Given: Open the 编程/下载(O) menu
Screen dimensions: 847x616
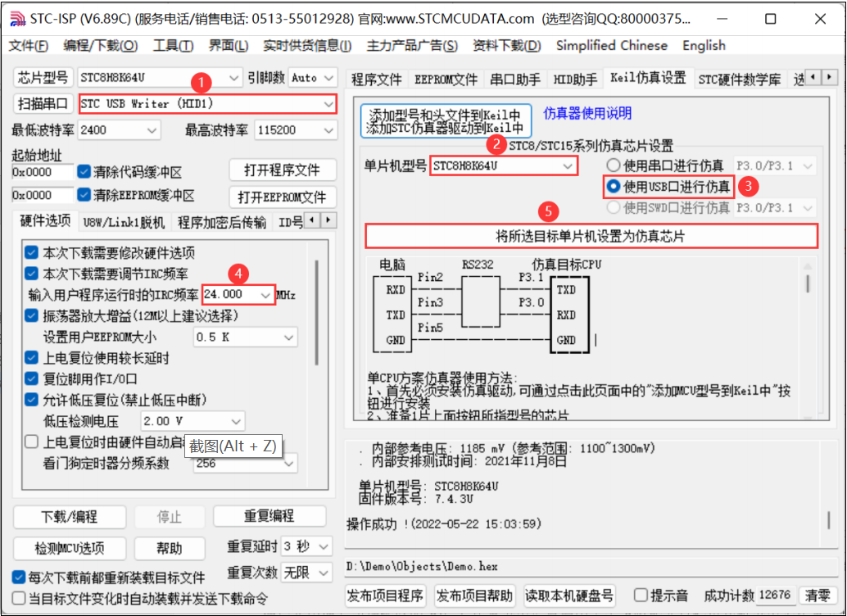Looking at the screenshot, I should click(x=100, y=45).
